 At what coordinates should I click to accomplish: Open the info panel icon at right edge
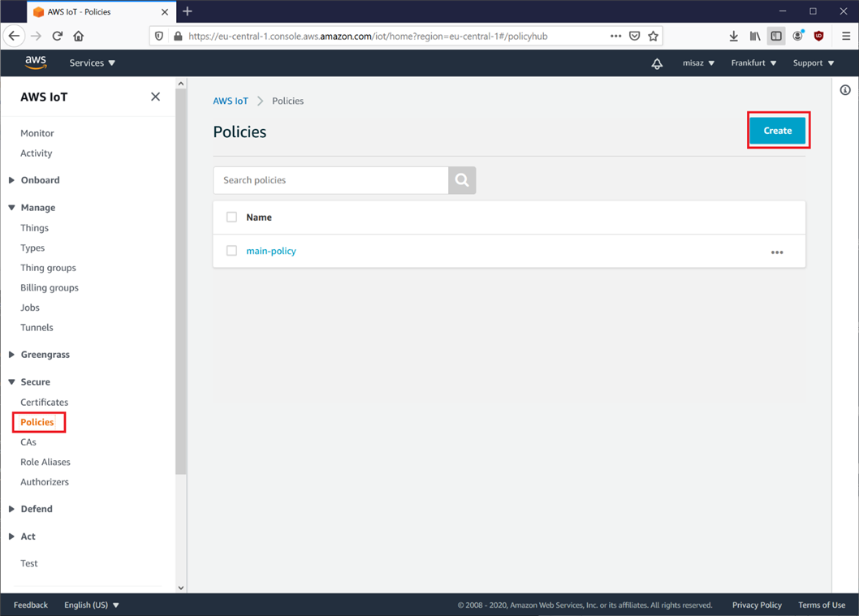click(845, 90)
